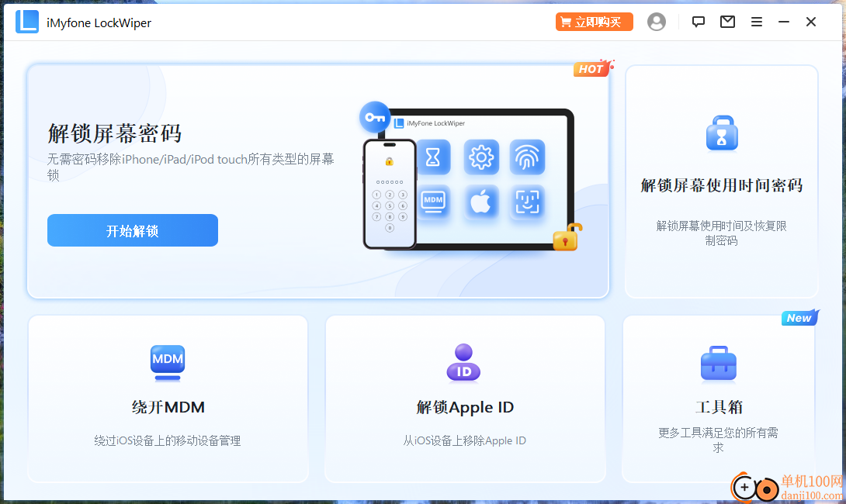Click the blue key icon on the illustration

coord(375,117)
